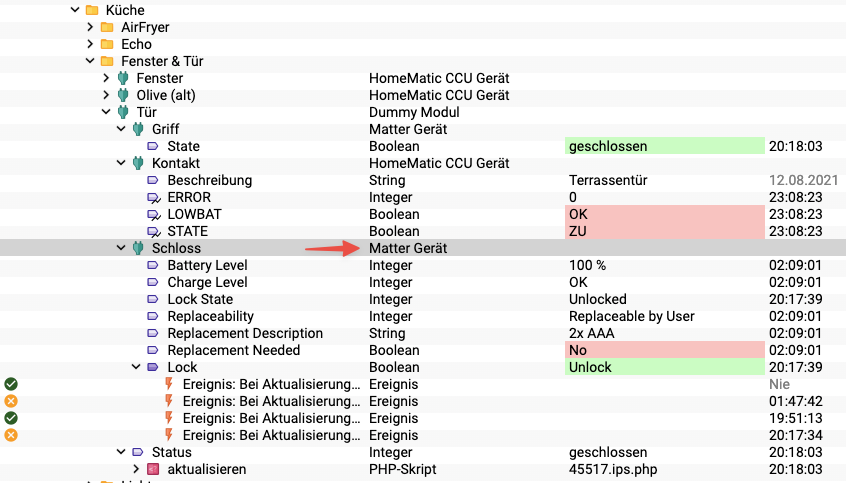The width and height of the screenshot is (846, 483).
Task: Click the aktualisieren PHP script icon
Action: (153, 469)
